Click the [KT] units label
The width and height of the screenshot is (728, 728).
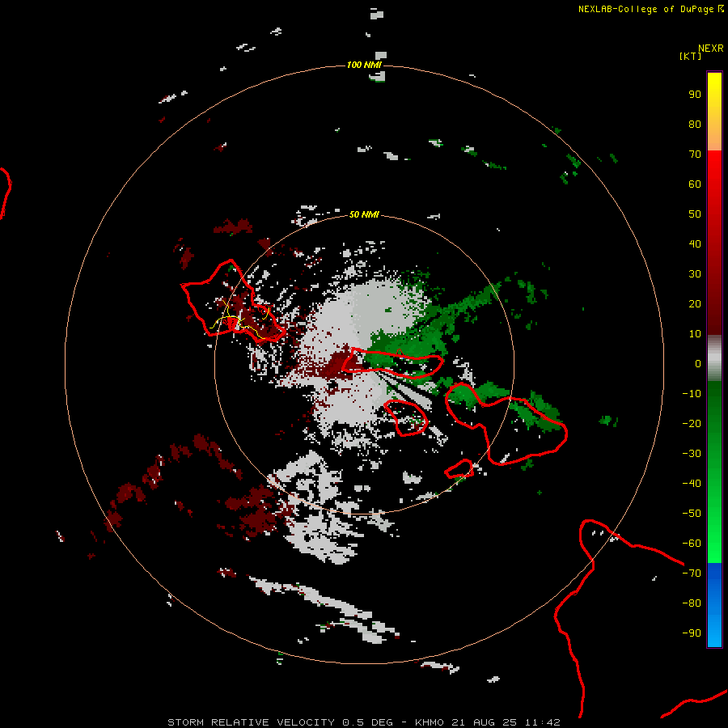pos(691,56)
